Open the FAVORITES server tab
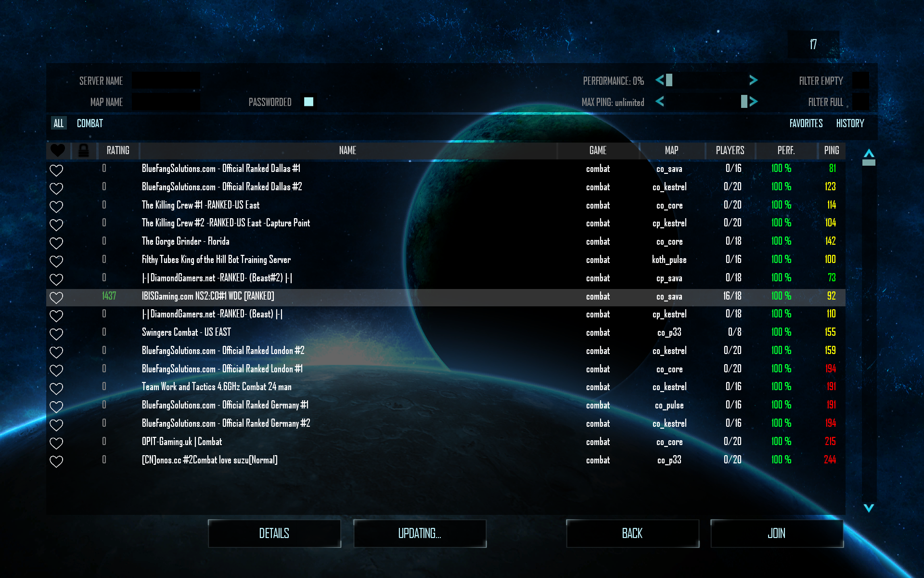This screenshot has height=578, width=924. point(806,123)
